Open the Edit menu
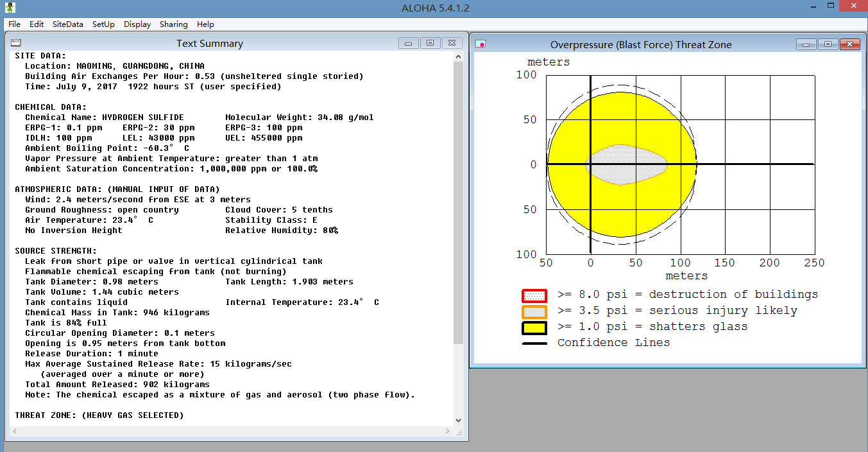 tap(37, 24)
